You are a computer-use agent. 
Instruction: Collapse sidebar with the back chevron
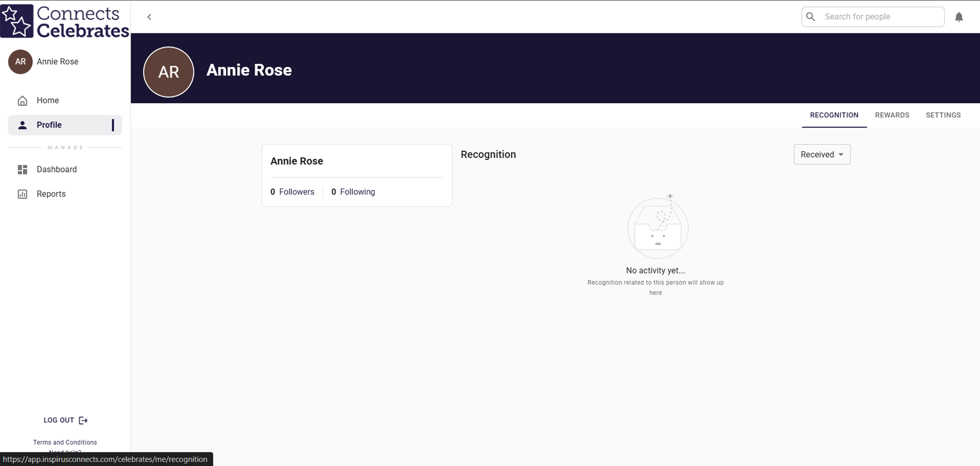[x=149, y=17]
